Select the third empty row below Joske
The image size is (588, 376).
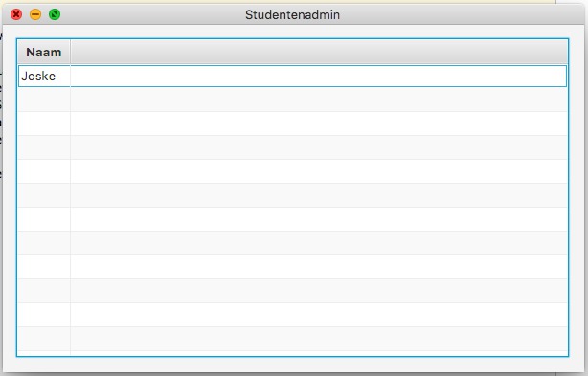pyautogui.click(x=292, y=147)
